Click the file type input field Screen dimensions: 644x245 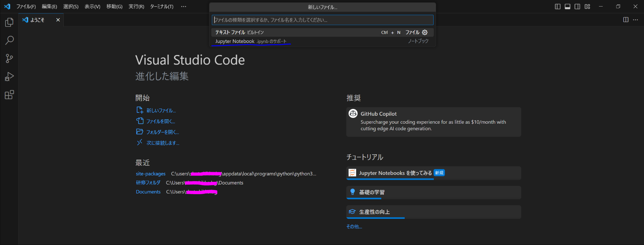tap(323, 20)
